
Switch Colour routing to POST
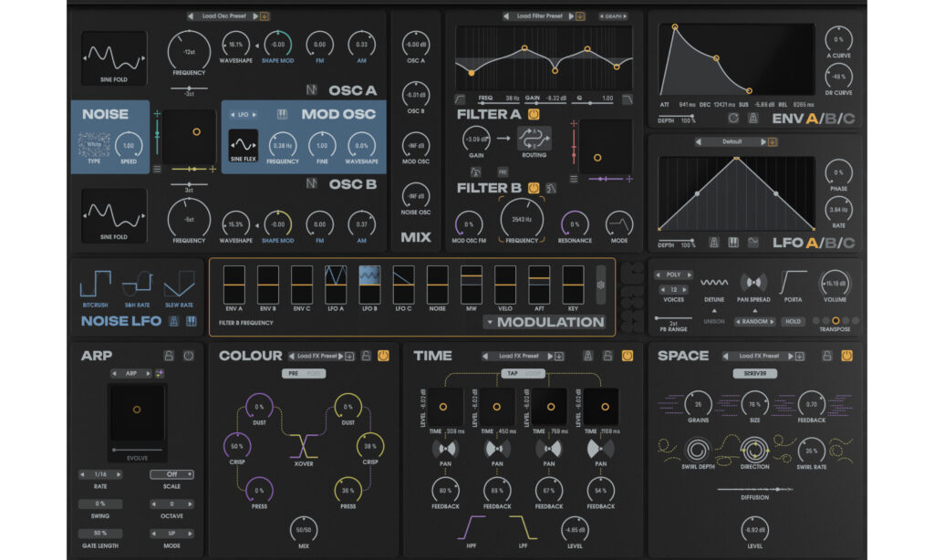[x=314, y=374]
